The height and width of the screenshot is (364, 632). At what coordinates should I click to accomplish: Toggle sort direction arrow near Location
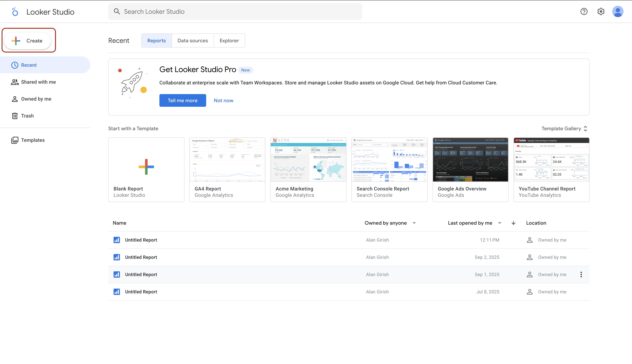click(x=513, y=223)
